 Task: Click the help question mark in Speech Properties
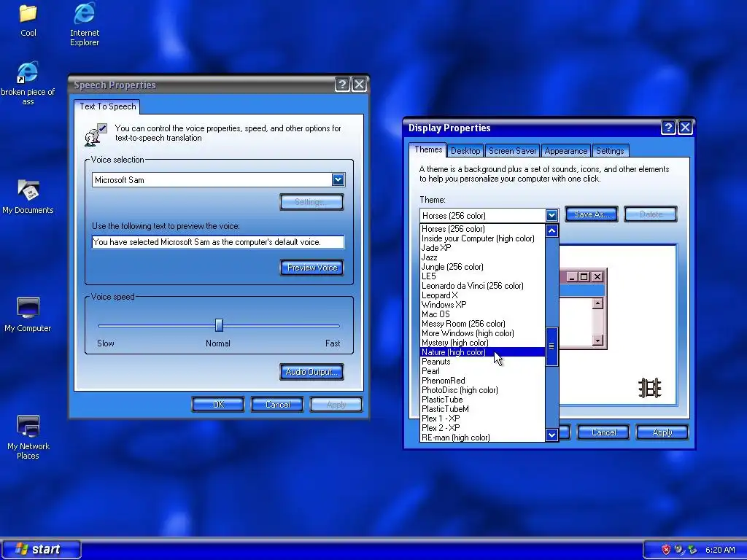(x=342, y=85)
